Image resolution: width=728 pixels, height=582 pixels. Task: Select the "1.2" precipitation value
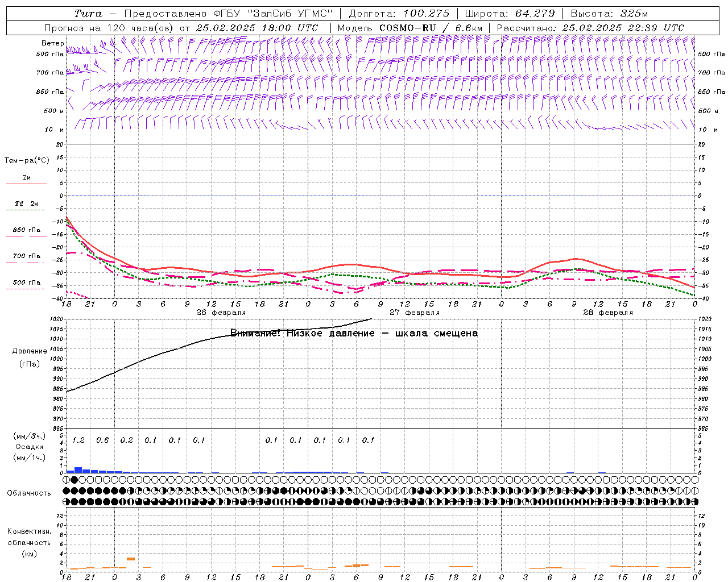78,440
